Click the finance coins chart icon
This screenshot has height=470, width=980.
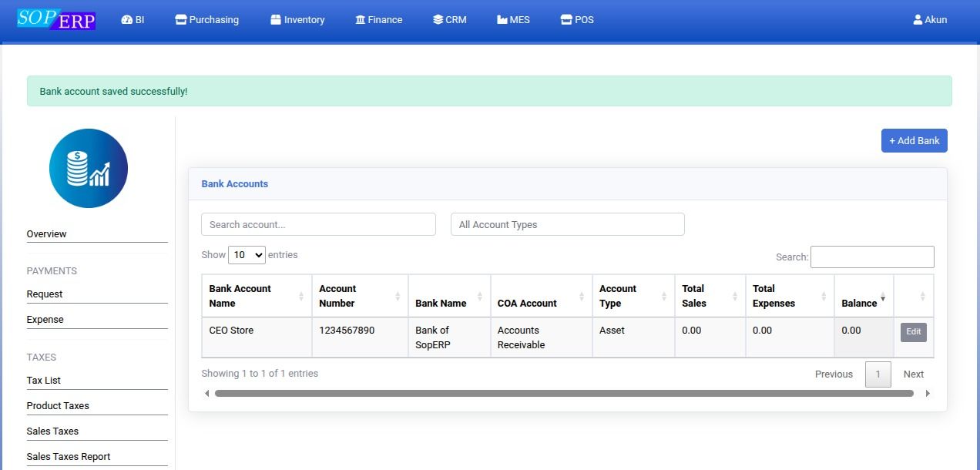coord(89,168)
